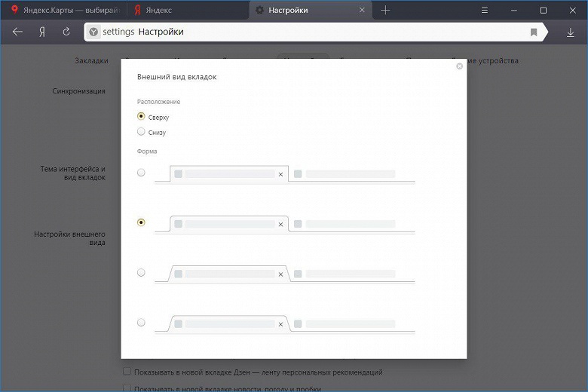Select Сверху tab position

pyautogui.click(x=141, y=116)
